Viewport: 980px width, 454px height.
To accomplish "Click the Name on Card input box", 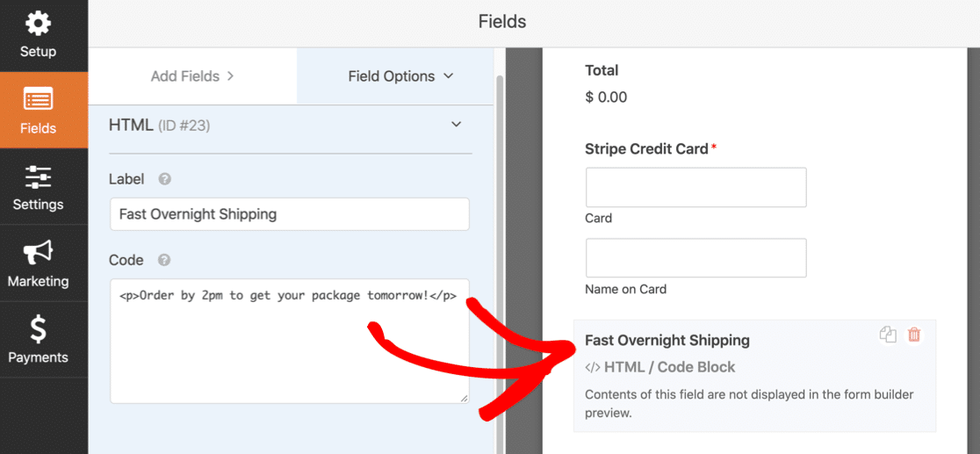I will 695,257.
